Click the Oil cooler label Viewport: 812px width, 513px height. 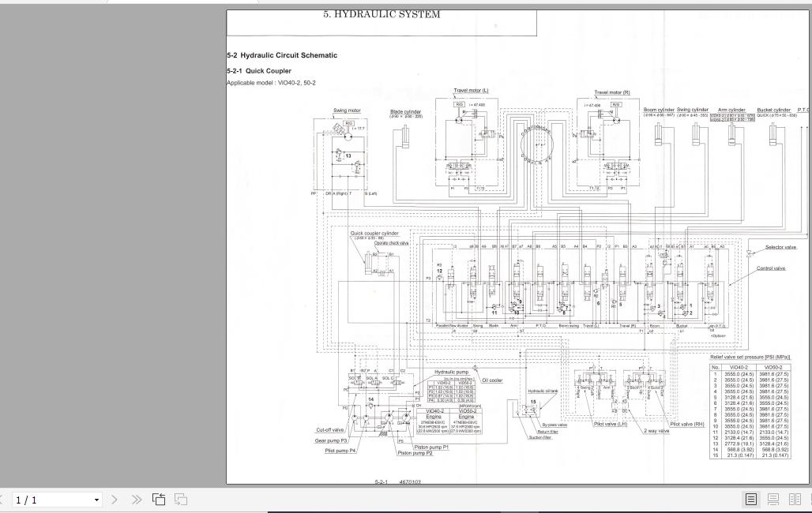click(x=492, y=380)
